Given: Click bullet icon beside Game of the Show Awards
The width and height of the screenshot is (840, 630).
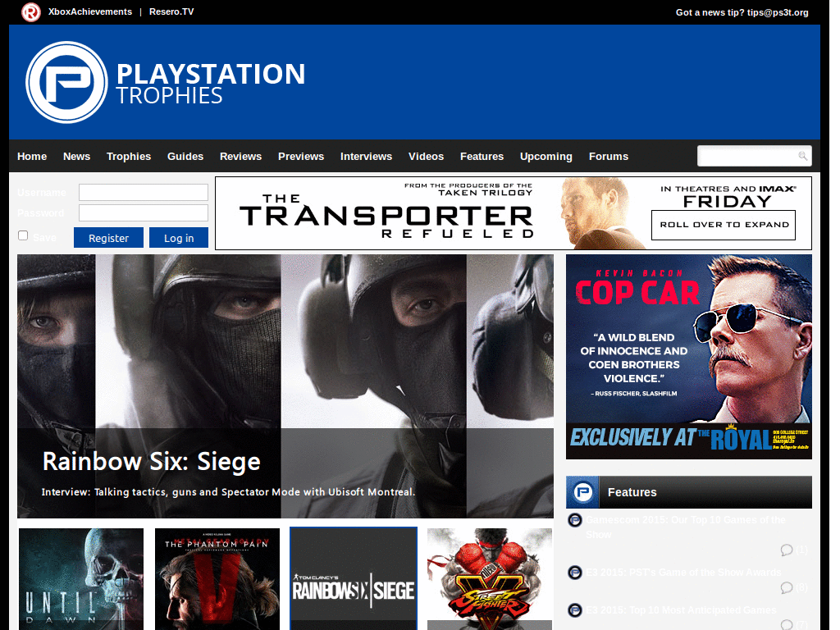Looking at the screenshot, I should click(x=575, y=572).
